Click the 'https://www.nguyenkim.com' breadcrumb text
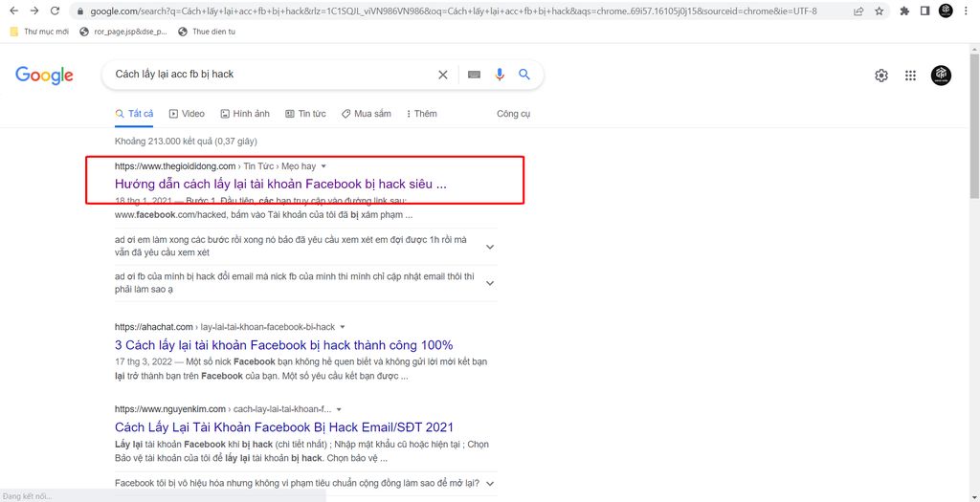This screenshot has width=980, height=502. tap(170, 409)
